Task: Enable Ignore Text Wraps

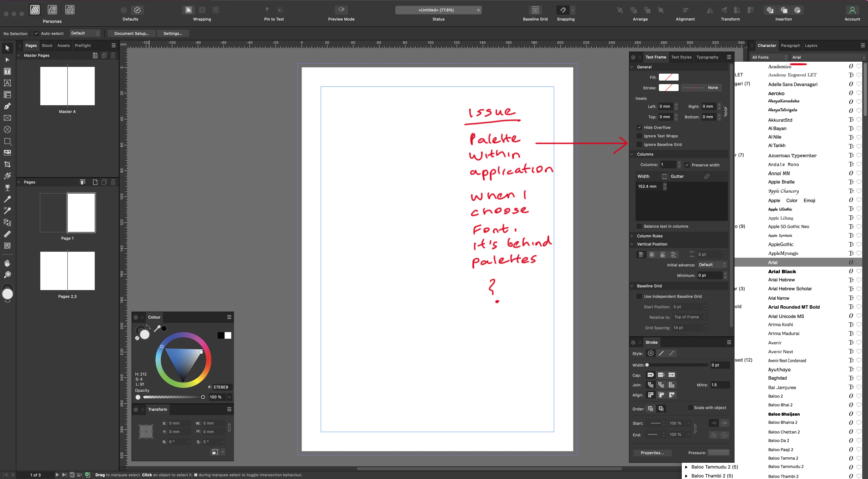Action: (639, 136)
